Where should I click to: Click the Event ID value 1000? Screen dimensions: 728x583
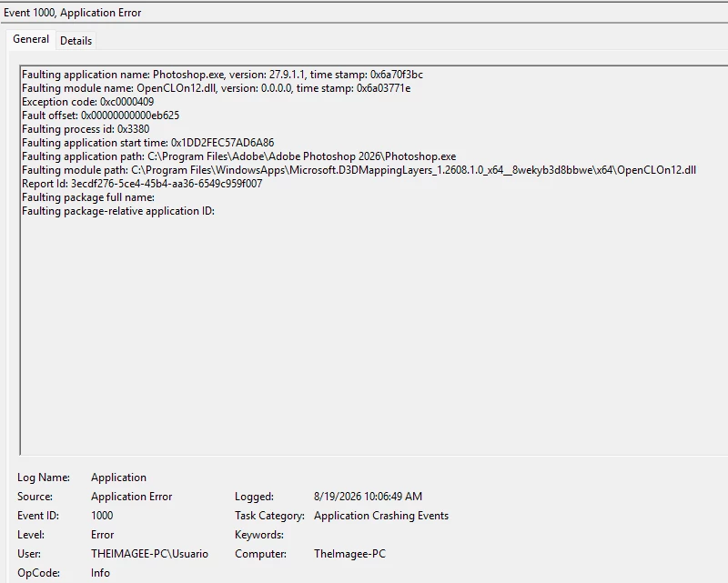(102, 515)
